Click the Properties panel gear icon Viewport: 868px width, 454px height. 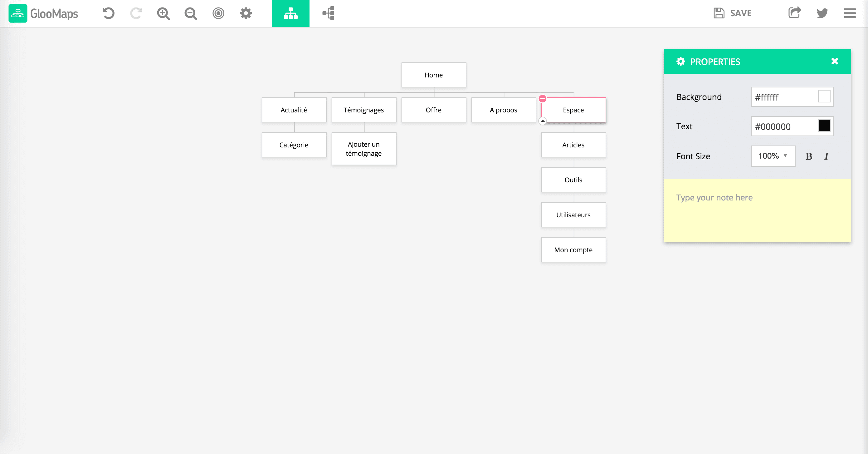tap(681, 62)
